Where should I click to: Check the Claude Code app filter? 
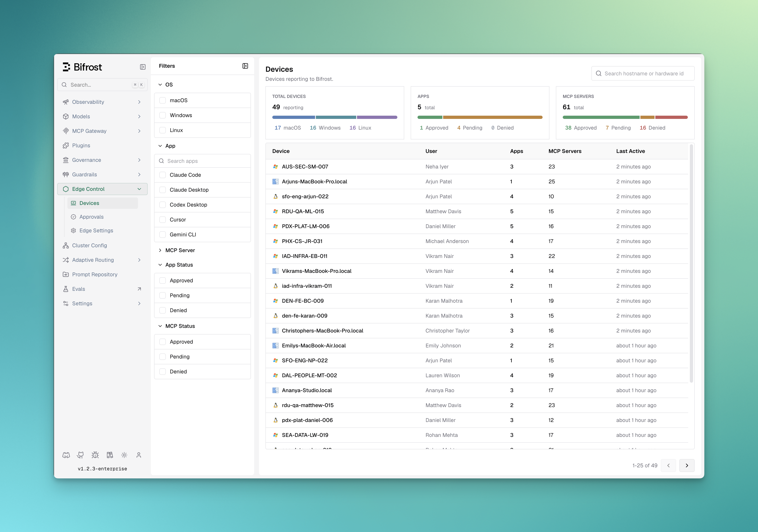pyautogui.click(x=162, y=175)
